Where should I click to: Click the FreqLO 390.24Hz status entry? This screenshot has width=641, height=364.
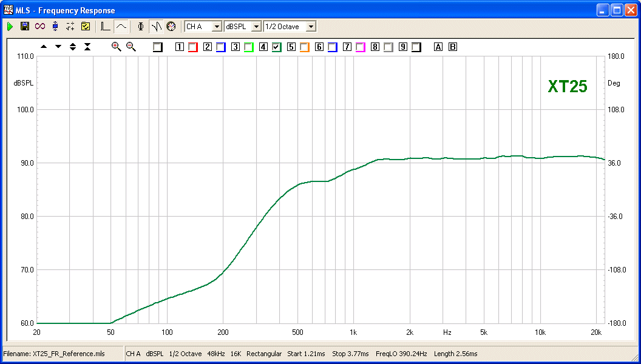(x=401, y=354)
